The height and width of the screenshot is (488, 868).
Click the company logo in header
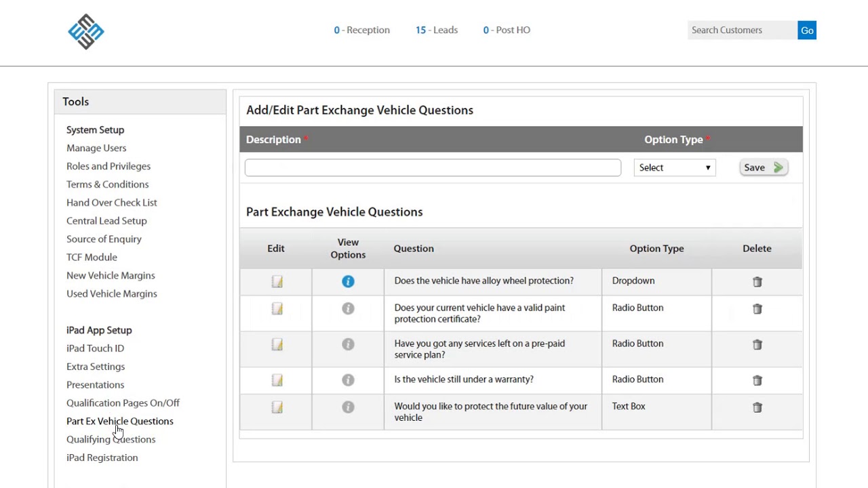86,31
